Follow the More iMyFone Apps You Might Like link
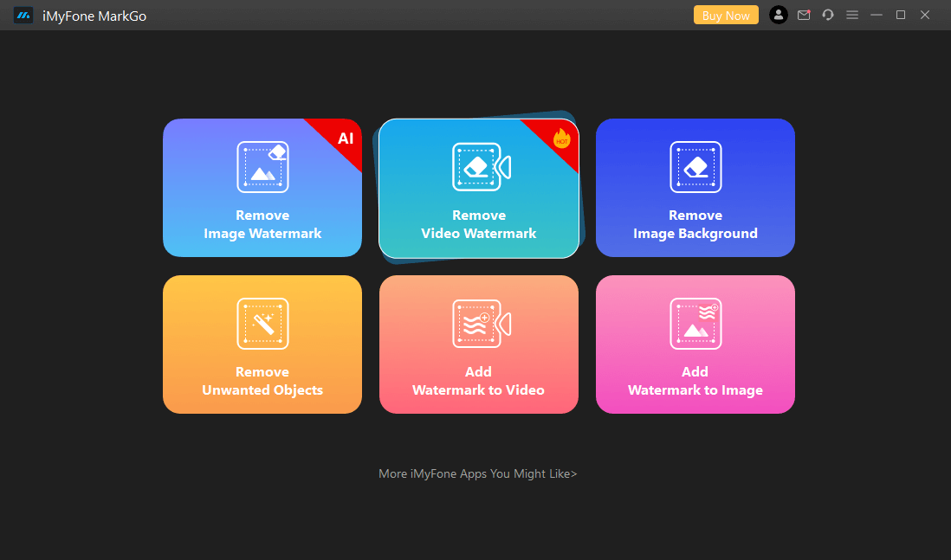This screenshot has height=560, width=951. 478,474
